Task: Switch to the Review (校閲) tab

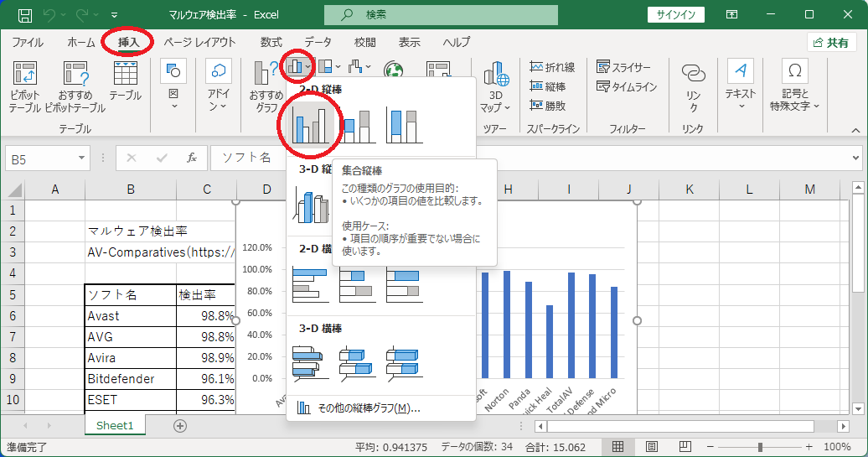Action: click(x=364, y=42)
